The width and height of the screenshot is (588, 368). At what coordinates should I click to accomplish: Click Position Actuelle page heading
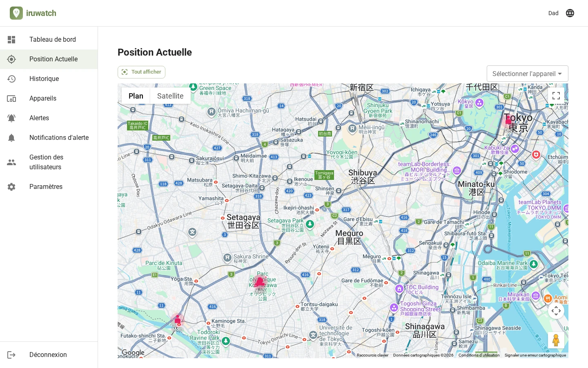coord(155,52)
